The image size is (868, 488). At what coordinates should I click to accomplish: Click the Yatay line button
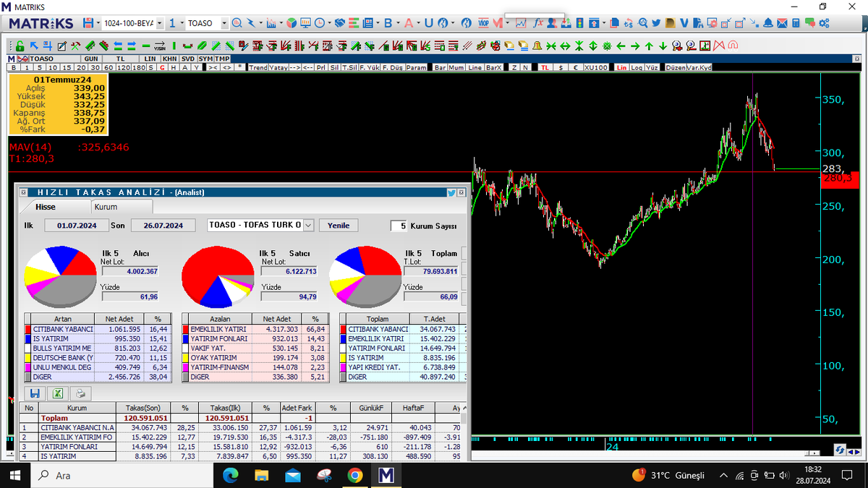point(278,67)
